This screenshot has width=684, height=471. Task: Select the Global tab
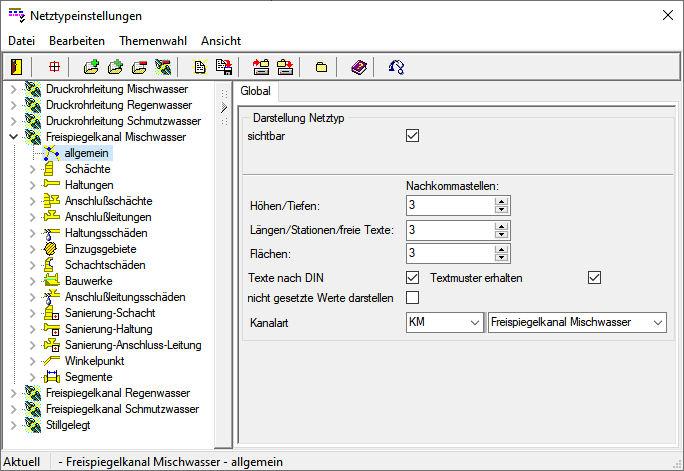[256, 91]
